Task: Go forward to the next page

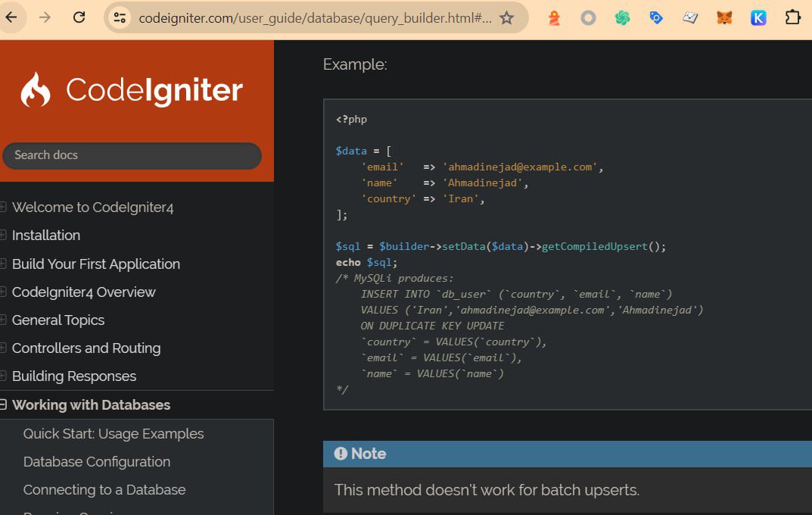Action: point(45,17)
